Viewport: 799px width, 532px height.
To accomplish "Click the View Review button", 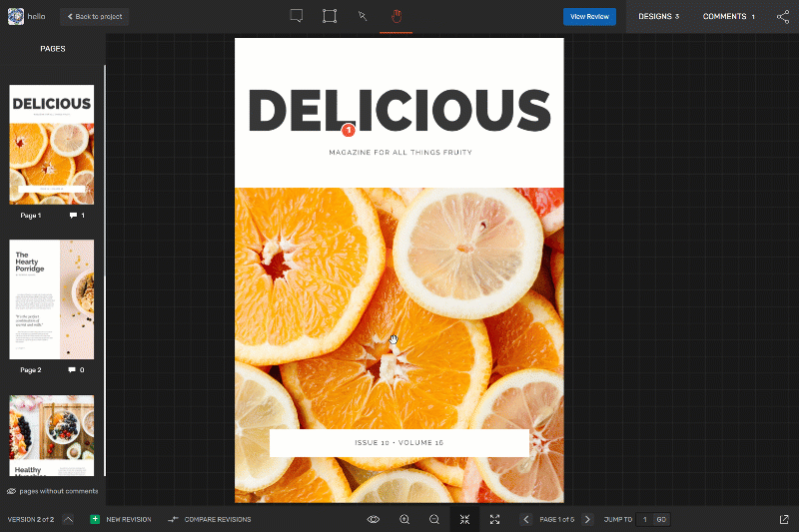I will click(589, 16).
